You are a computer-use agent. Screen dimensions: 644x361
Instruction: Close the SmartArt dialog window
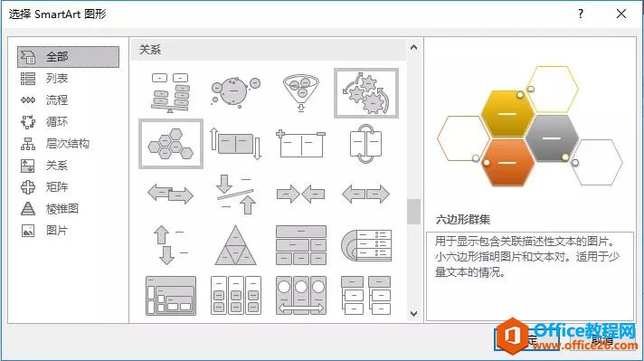(x=621, y=14)
